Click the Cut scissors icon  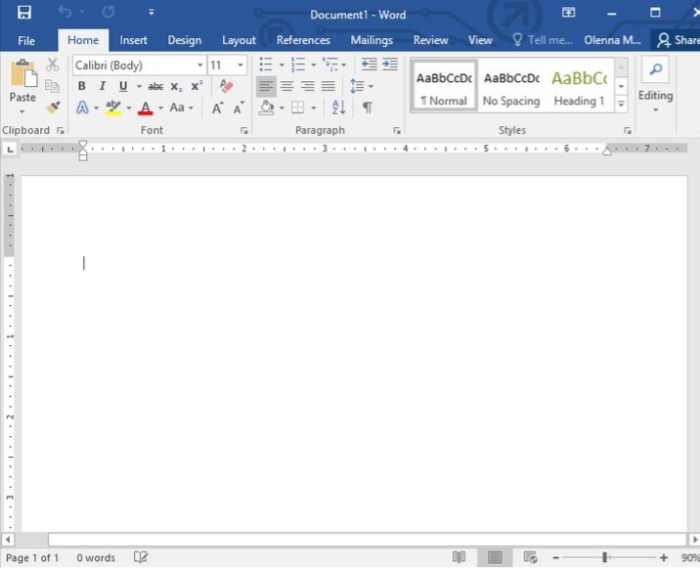click(52, 65)
